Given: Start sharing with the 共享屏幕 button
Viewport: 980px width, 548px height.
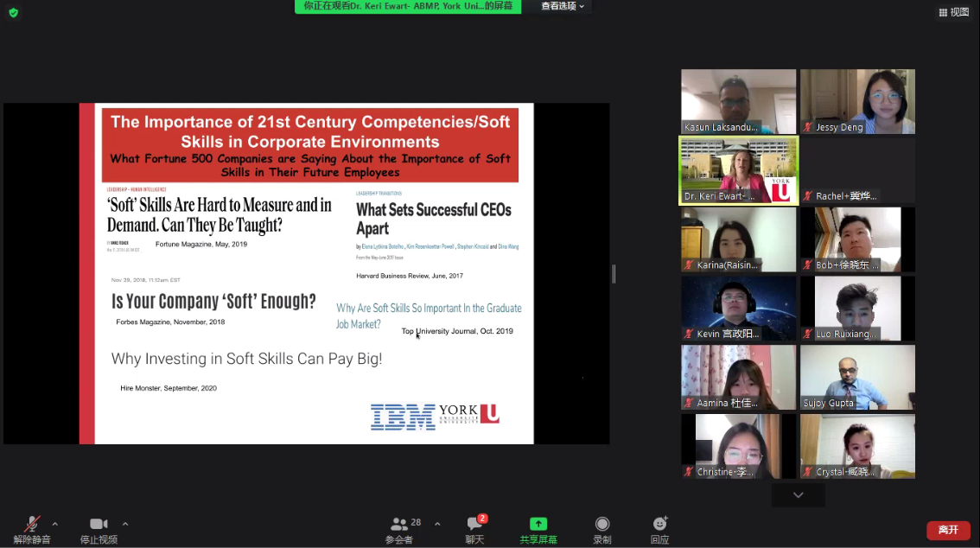Looking at the screenshot, I should click(538, 530).
